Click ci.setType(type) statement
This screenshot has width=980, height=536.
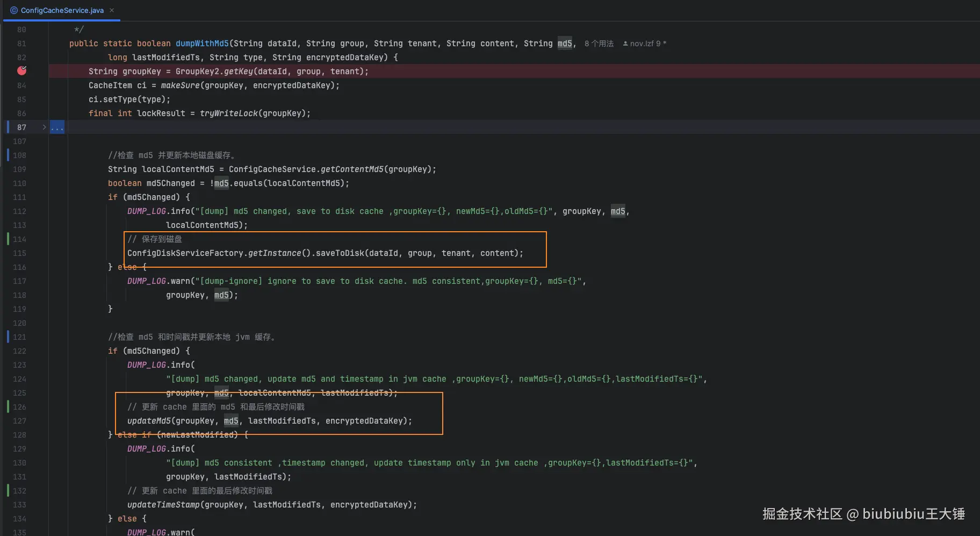click(129, 99)
